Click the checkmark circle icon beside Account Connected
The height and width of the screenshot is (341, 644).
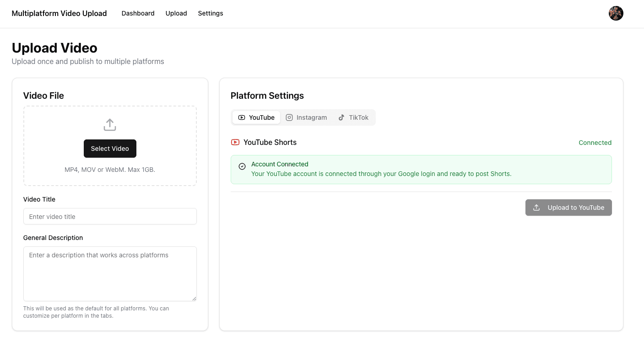pyautogui.click(x=242, y=166)
